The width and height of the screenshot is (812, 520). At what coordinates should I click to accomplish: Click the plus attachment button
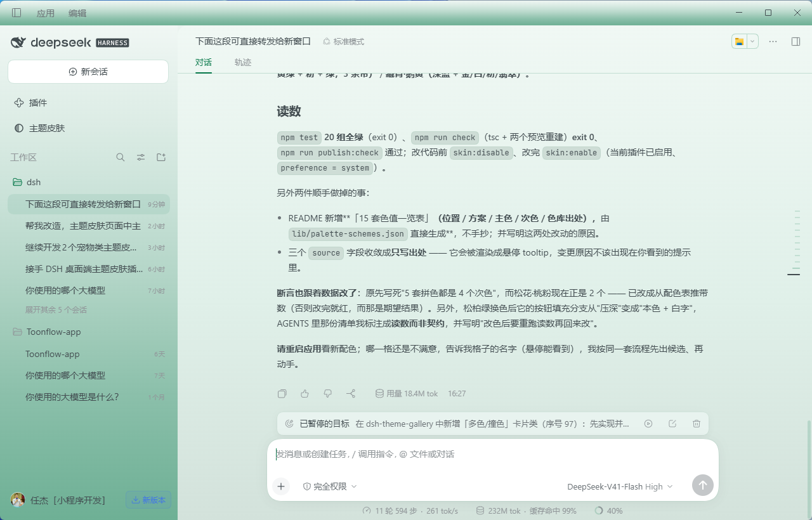click(x=281, y=486)
